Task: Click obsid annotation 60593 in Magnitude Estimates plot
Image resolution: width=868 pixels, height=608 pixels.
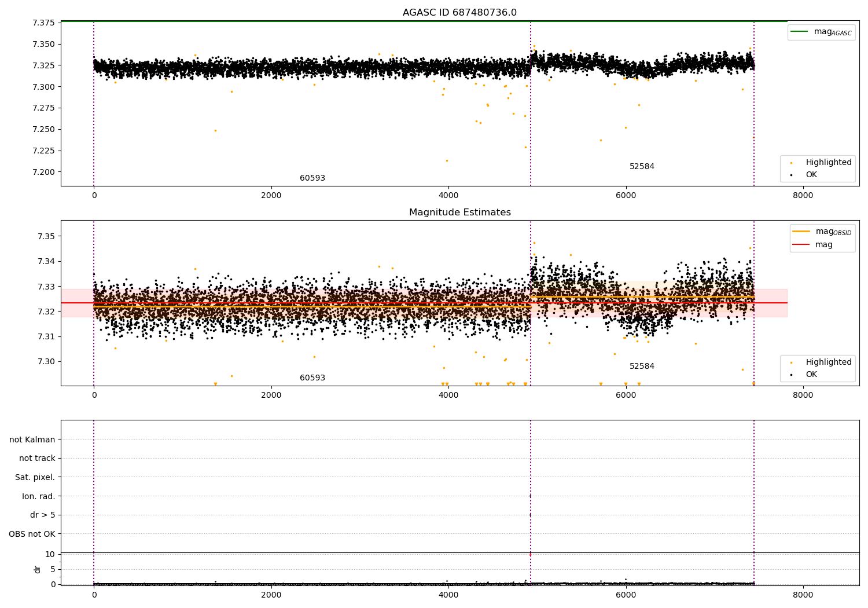Action: (x=312, y=378)
